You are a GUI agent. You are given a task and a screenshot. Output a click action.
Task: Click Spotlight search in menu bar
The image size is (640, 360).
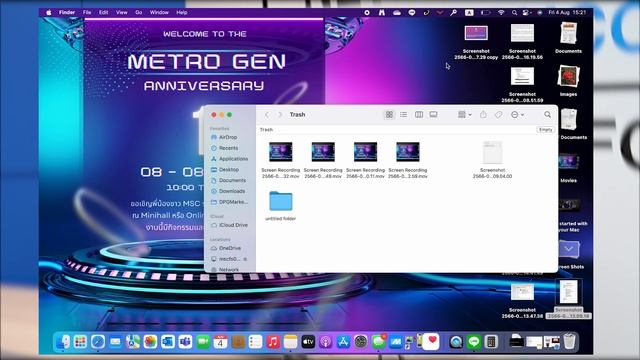(514, 13)
